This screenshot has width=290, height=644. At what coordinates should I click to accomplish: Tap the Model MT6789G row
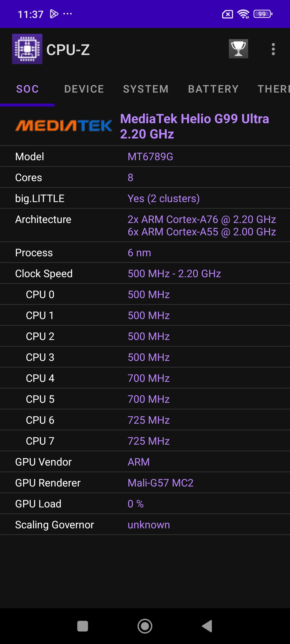click(x=145, y=156)
